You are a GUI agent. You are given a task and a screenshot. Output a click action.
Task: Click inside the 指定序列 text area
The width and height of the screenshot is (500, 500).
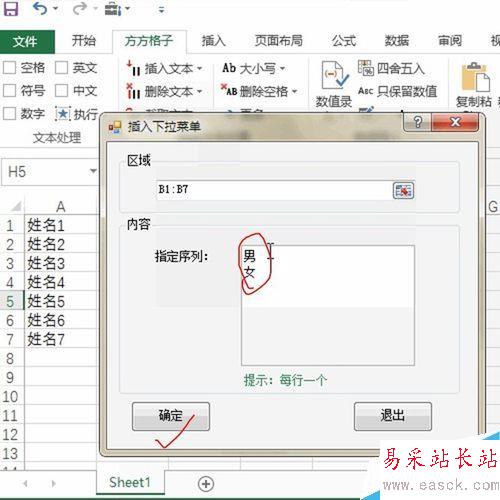tap(328, 305)
